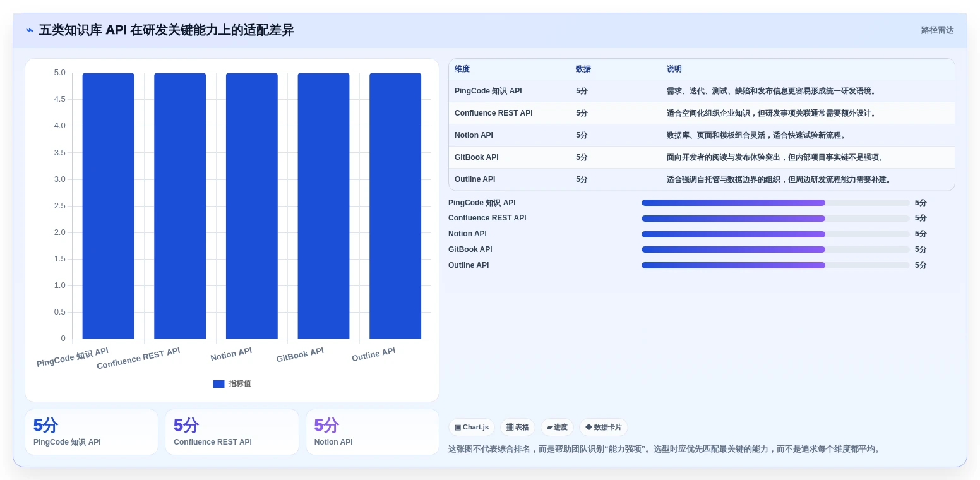The image size is (980, 480).
Task: Click the PingCode 知识 API progress bar
Action: coord(775,203)
